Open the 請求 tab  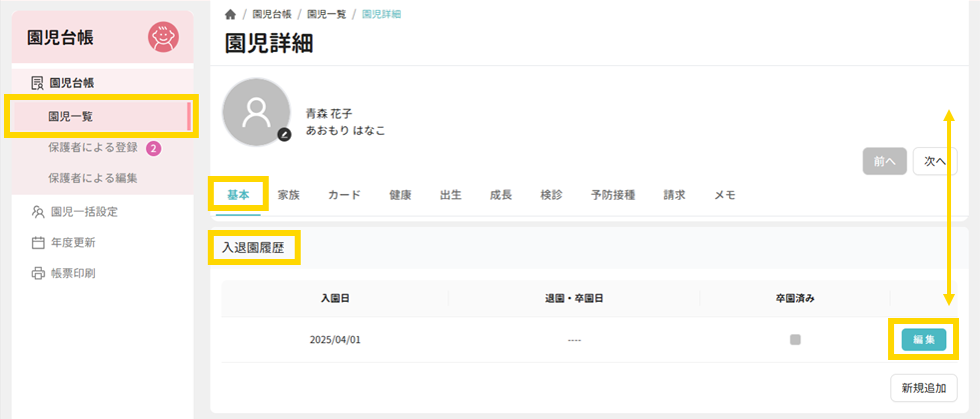(x=674, y=195)
